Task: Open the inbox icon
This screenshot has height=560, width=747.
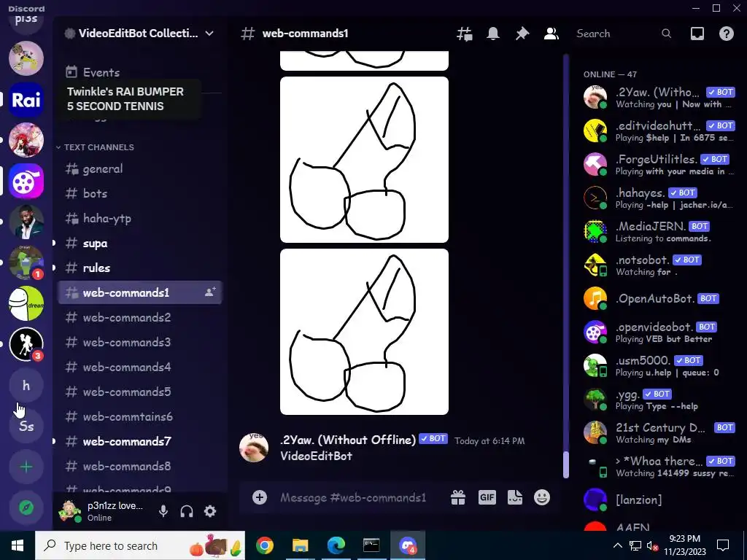Action: 697,34
